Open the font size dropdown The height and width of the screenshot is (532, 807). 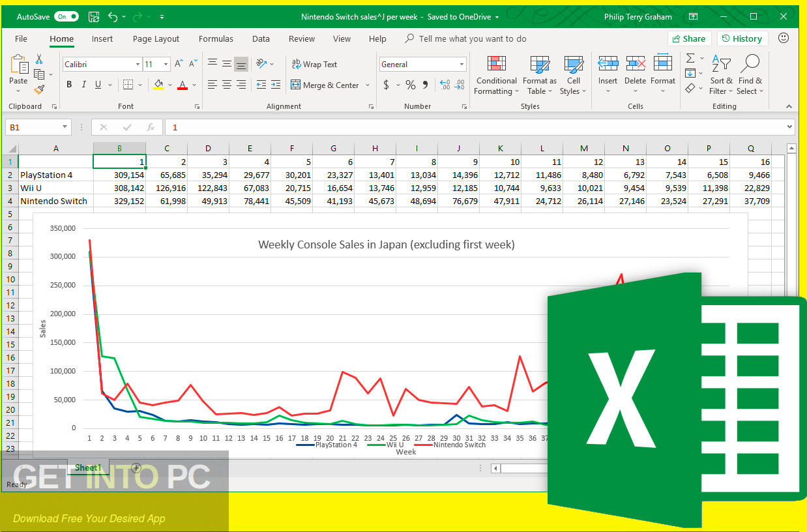pos(166,64)
